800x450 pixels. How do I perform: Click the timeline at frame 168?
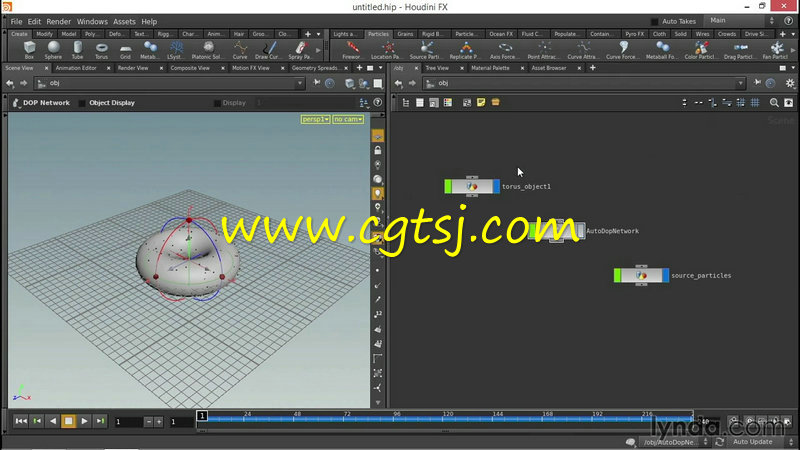pyautogui.click(x=547, y=418)
